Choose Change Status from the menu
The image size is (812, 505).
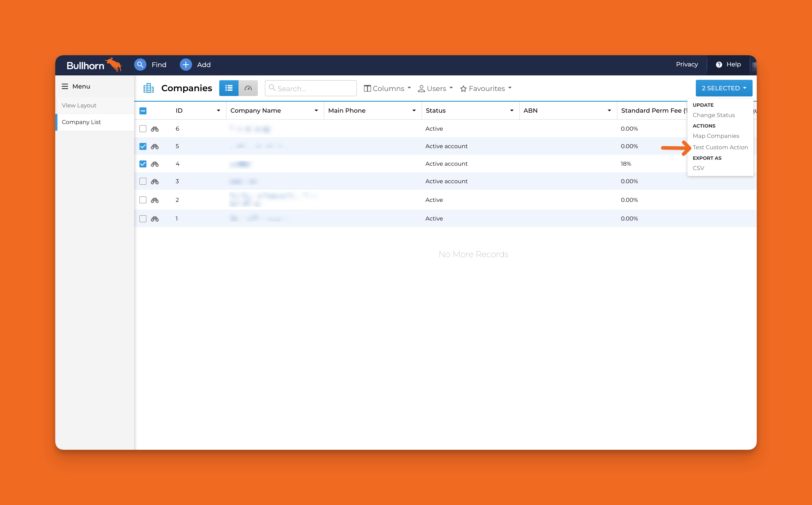point(714,115)
